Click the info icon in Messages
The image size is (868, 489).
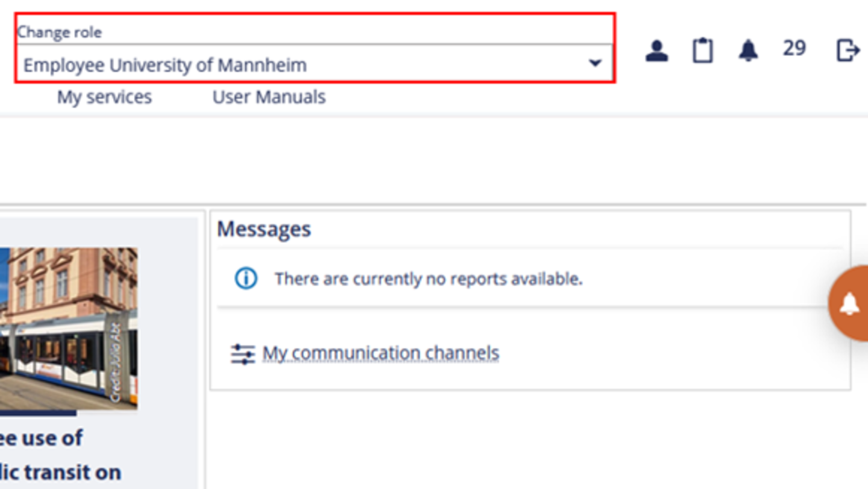click(245, 279)
